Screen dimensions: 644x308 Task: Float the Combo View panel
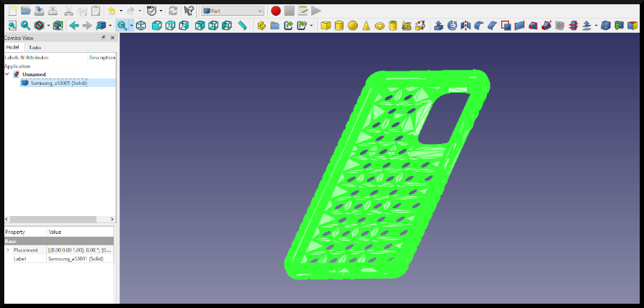click(104, 37)
